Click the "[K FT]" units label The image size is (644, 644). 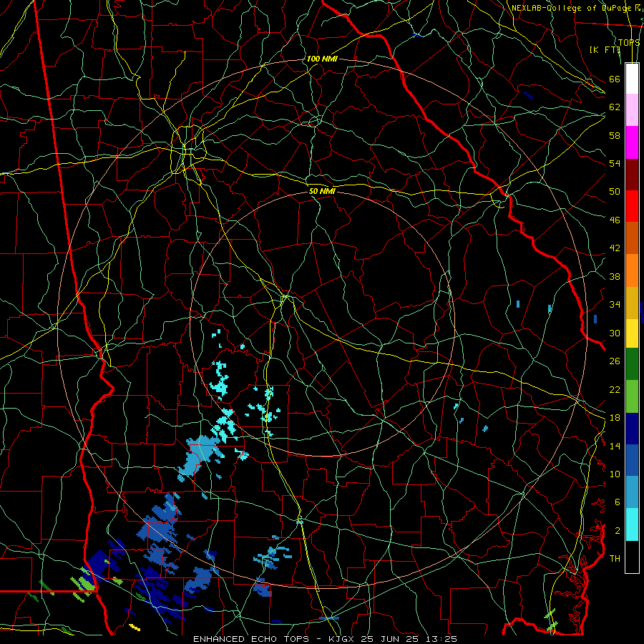pyautogui.click(x=605, y=49)
